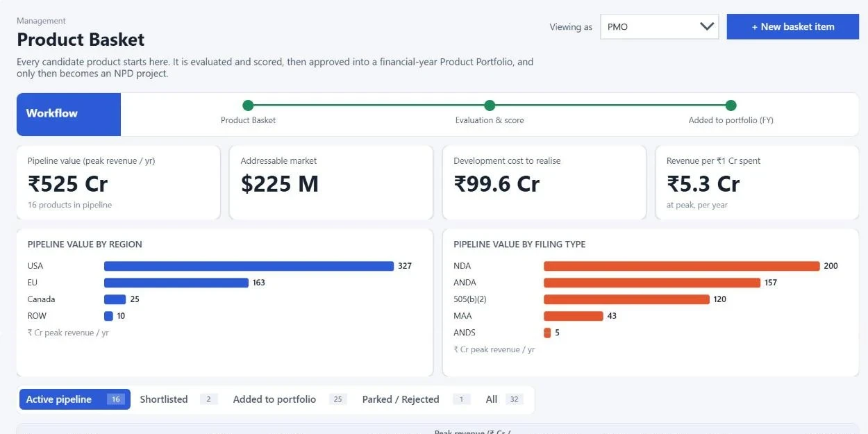Click the 157 value next to ANDA
868x434 pixels.
coord(771,283)
